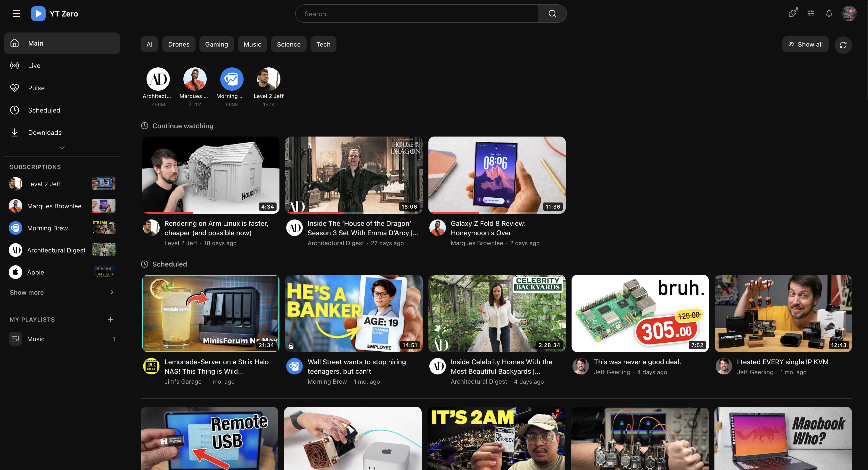Open Morning Brew subscription in sidebar
Viewport: 868px width, 470px height.
click(x=62, y=228)
